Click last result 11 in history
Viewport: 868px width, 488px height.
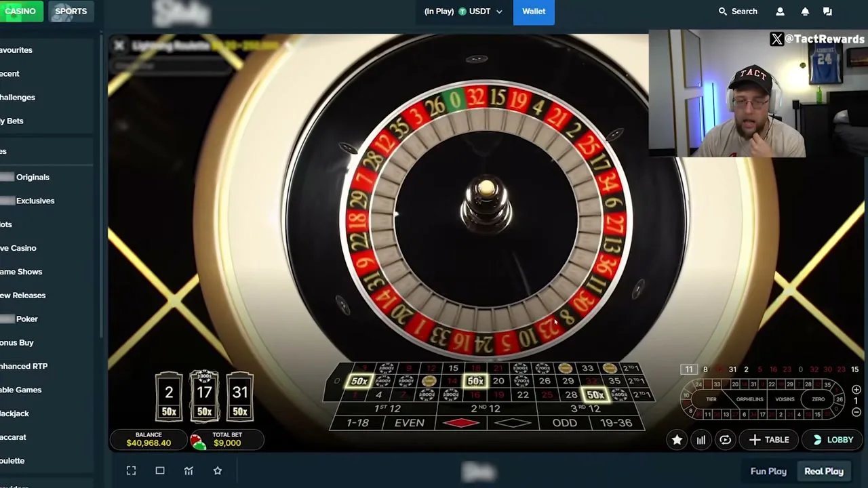click(689, 369)
